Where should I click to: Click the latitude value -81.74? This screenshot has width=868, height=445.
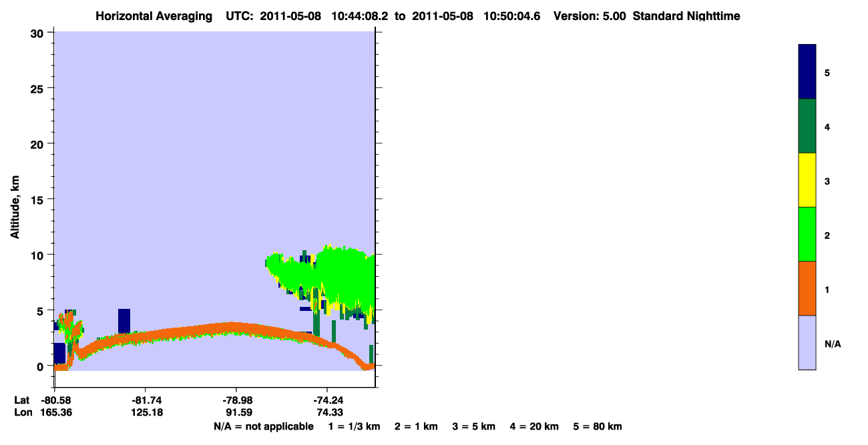(x=146, y=400)
